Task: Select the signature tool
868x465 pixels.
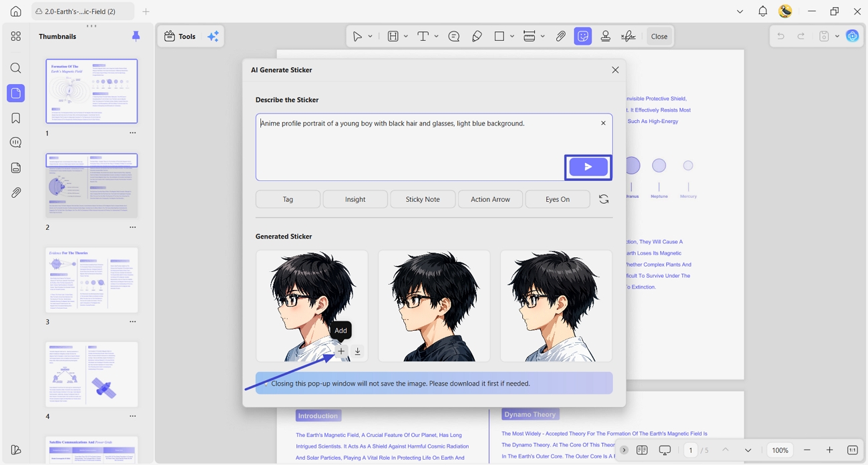Action: click(628, 37)
